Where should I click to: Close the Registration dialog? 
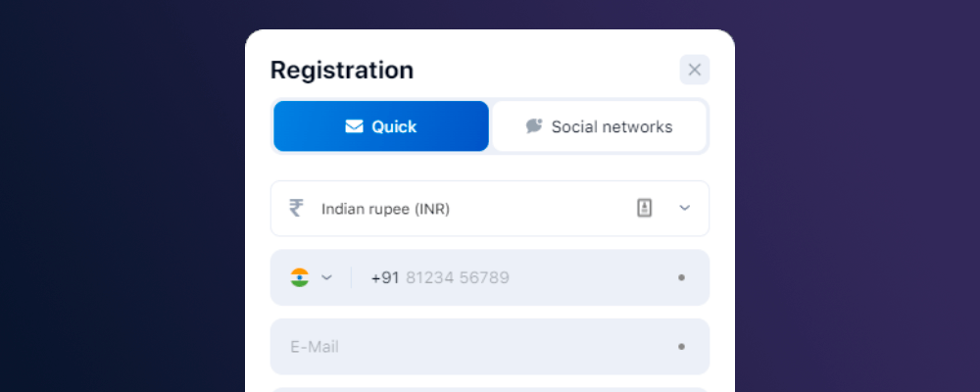[695, 70]
